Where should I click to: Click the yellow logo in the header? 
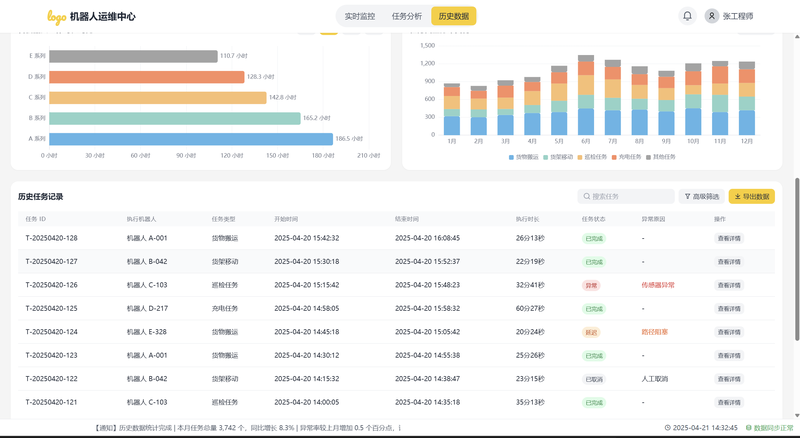57,17
